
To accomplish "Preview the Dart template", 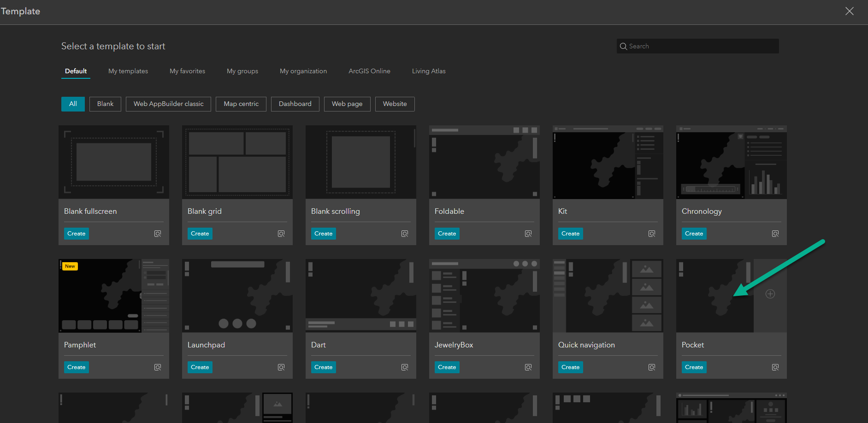I will point(404,367).
